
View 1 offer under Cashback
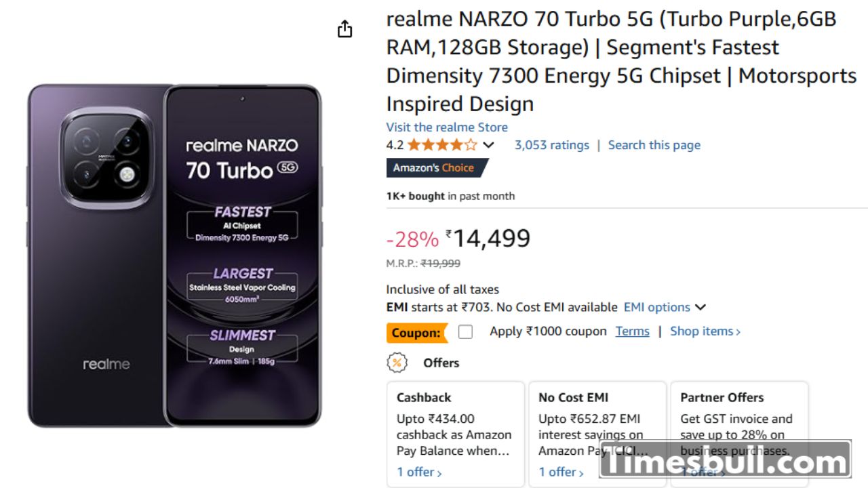[x=419, y=472]
